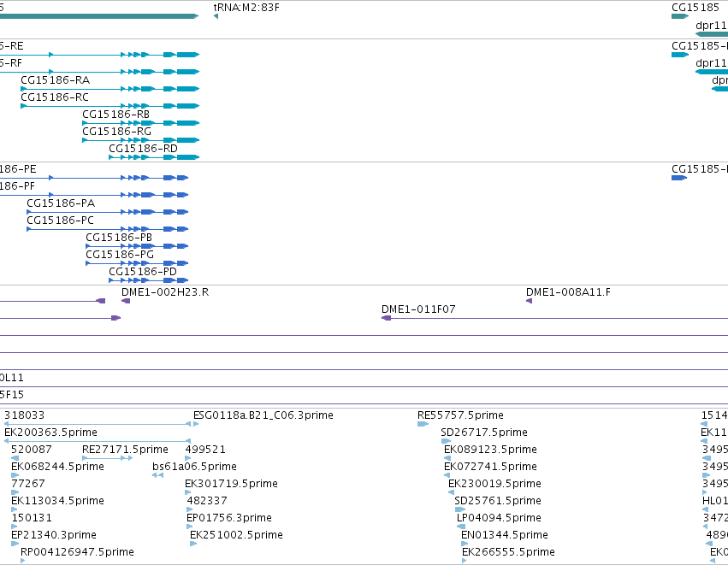Click the RE55757.5prime light blue glyph
Viewport: 728px width, 565px height.
click(423, 424)
